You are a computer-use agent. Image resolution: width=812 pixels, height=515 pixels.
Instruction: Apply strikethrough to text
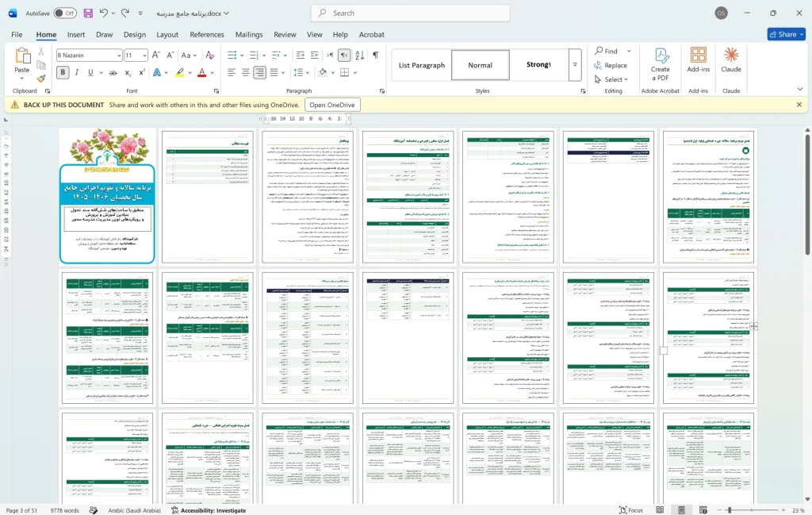pyautogui.click(x=113, y=72)
